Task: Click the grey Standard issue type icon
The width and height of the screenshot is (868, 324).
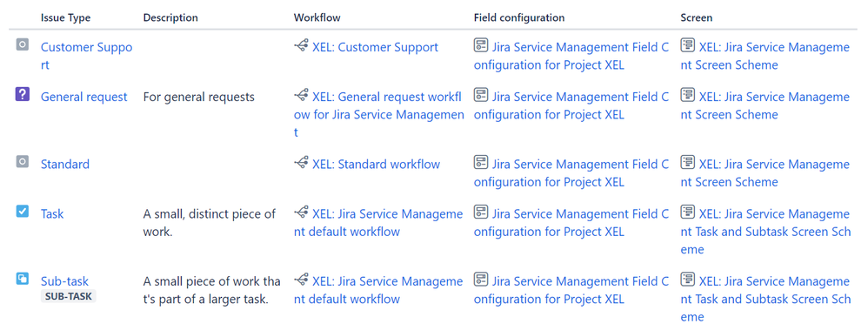Action: click(x=22, y=162)
